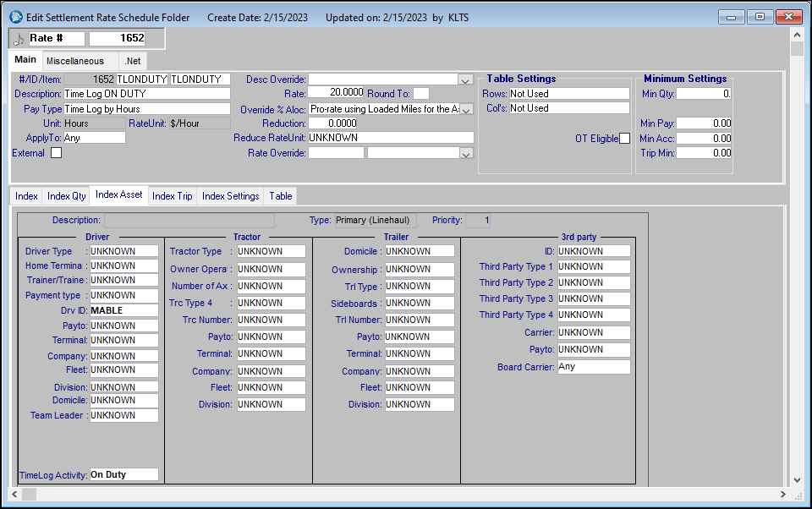Open the Rate Override dropdown arrow

pos(466,153)
